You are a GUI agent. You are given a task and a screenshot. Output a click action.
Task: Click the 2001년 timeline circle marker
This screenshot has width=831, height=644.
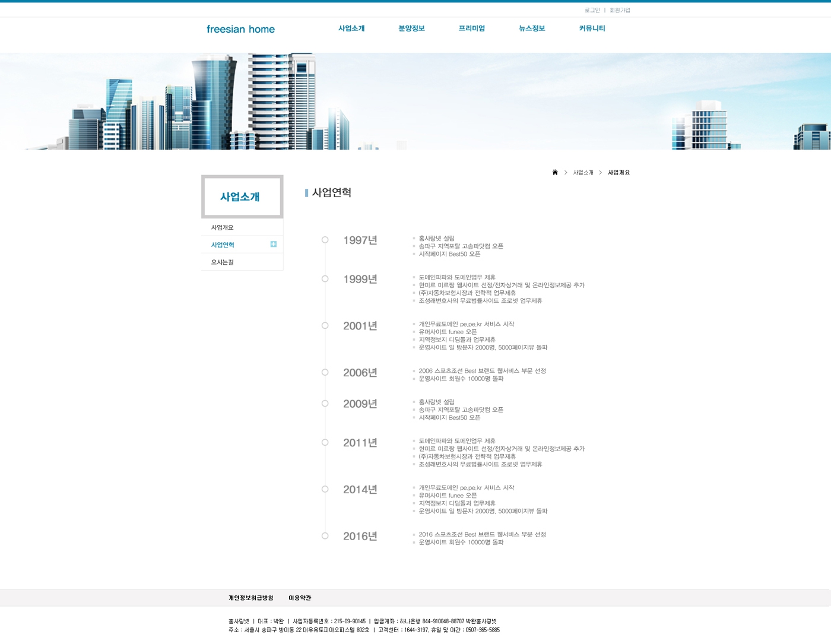click(325, 325)
